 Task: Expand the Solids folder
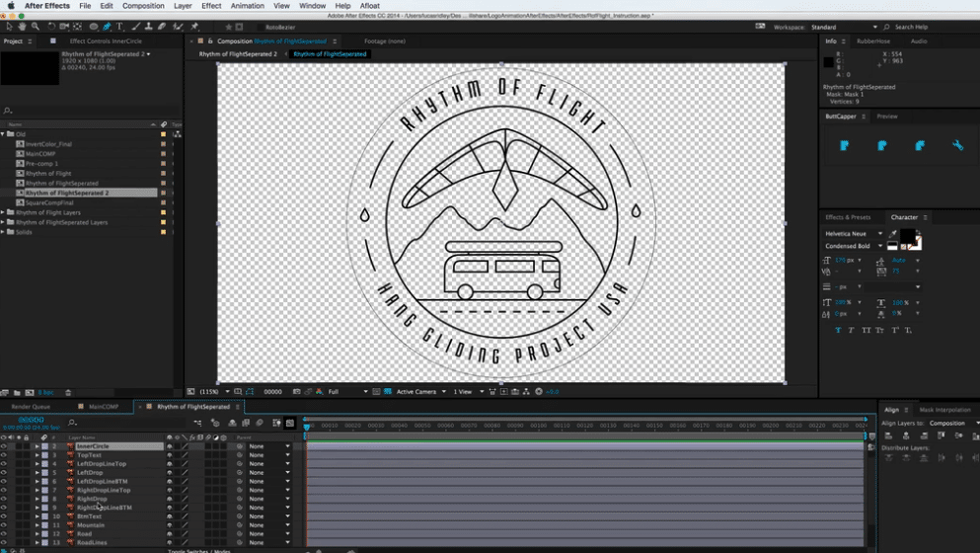pyautogui.click(x=3, y=232)
